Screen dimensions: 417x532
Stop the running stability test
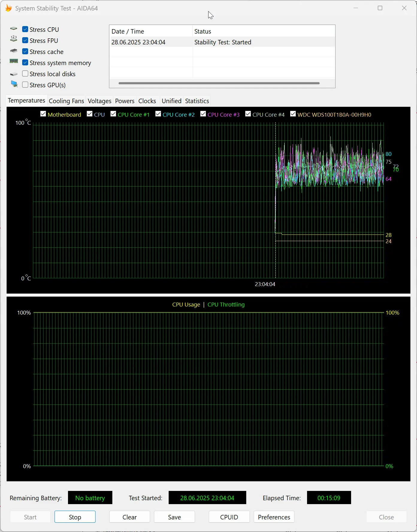click(75, 517)
